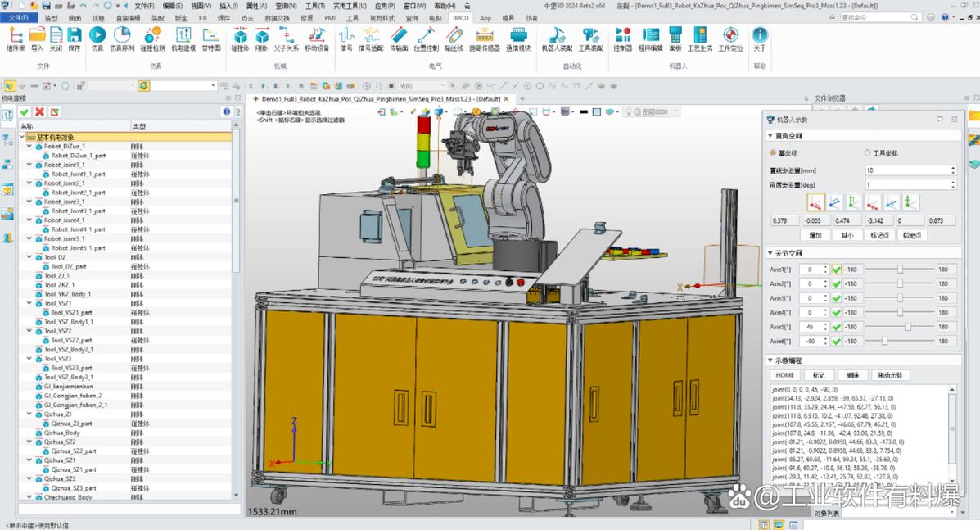Click the HOME button
Image resolution: width=980 pixels, height=530 pixels.
(x=785, y=375)
